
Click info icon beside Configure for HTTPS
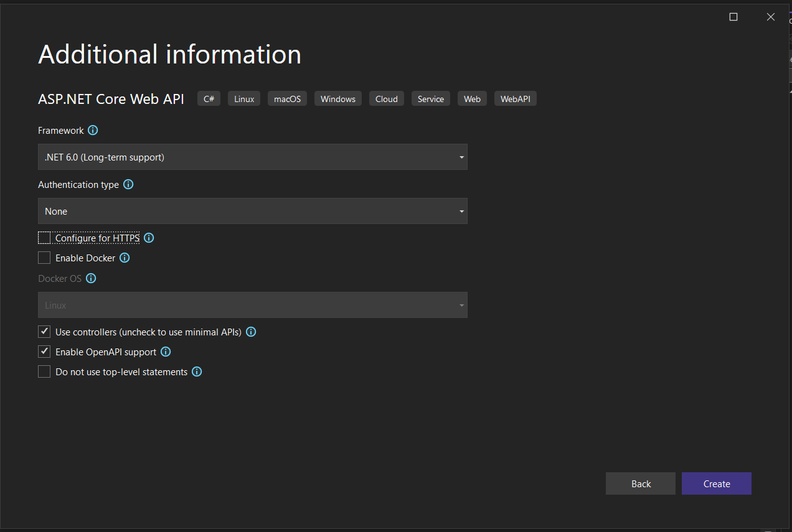[149, 238]
